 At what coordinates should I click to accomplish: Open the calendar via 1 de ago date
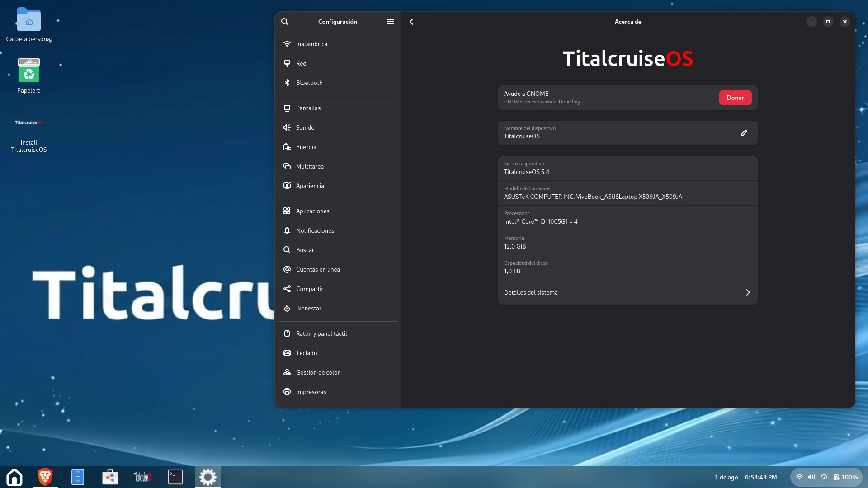(x=726, y=477)
